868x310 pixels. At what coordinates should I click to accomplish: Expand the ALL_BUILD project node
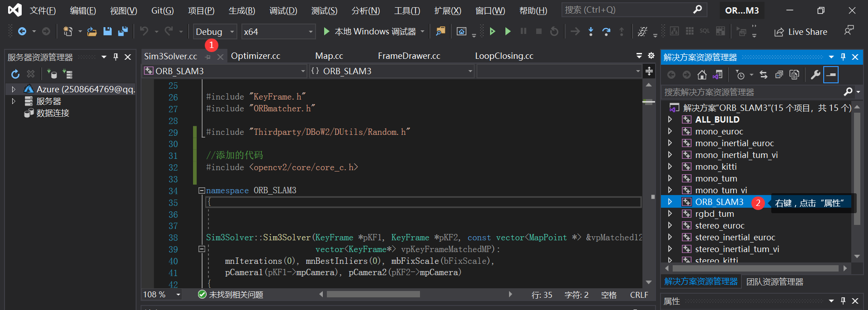coord(670,119)
